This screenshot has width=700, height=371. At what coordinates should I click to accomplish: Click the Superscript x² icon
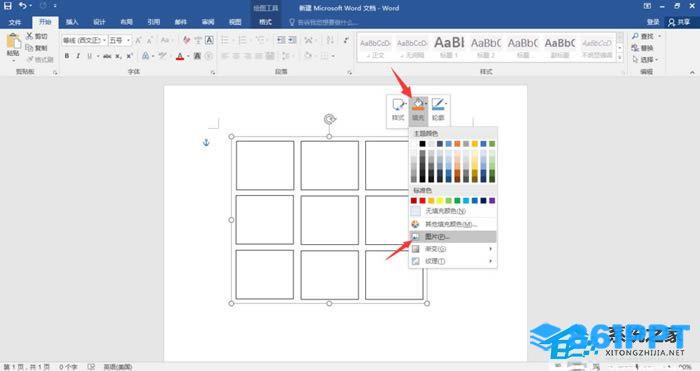(x=129, y=56)
